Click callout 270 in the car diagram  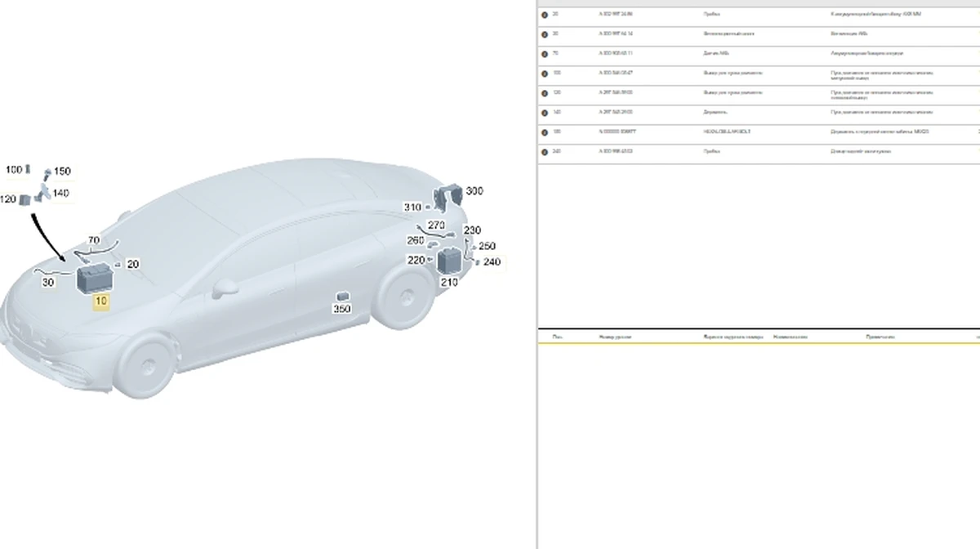(x=436, y=225)
